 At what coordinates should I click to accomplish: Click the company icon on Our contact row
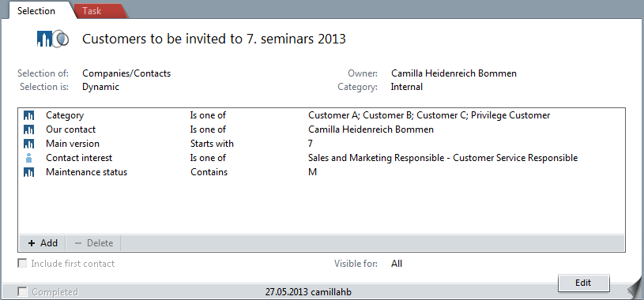28,129
